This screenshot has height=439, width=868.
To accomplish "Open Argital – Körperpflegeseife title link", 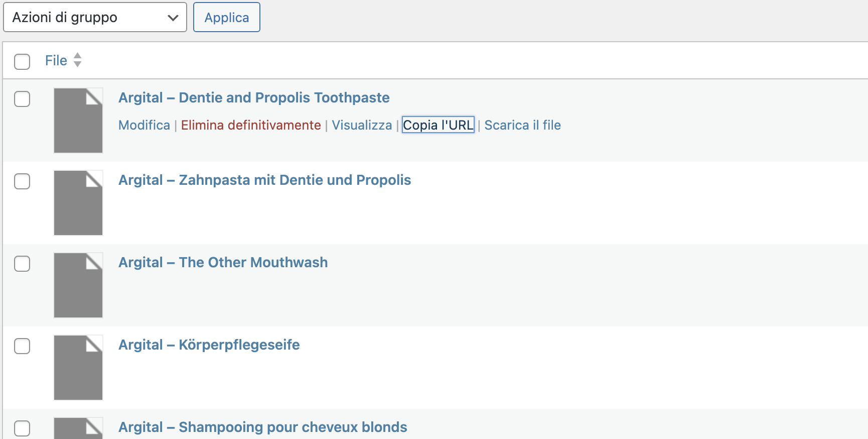I will [209, 345].
